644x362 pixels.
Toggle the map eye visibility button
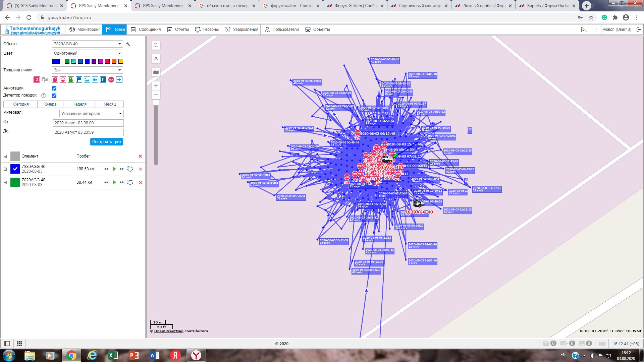click(156, 59)
